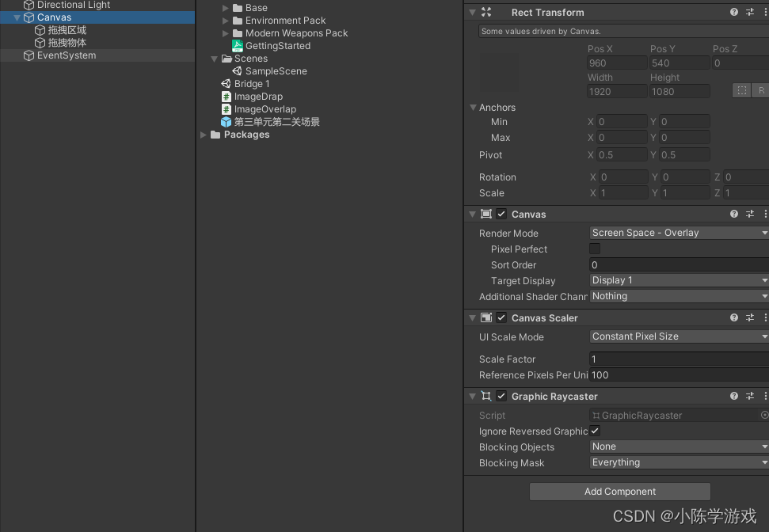Open the Graphic Raycaster presets icon
769x532 pixels.
[749, 396]
